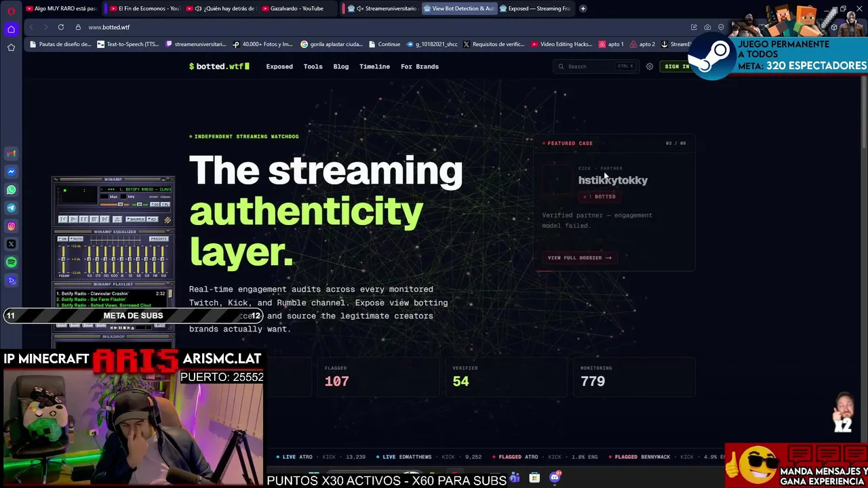Toggle Winamp Shuffle button
Image resolution: width=868 pixels, height=488 pixels.
tap(135, 219)
